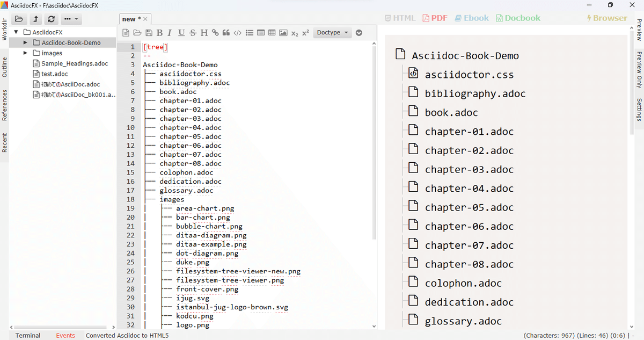This screenshot has height=340, width=644.
Task: Insert a code block with the </> icon
Action: 238,32
